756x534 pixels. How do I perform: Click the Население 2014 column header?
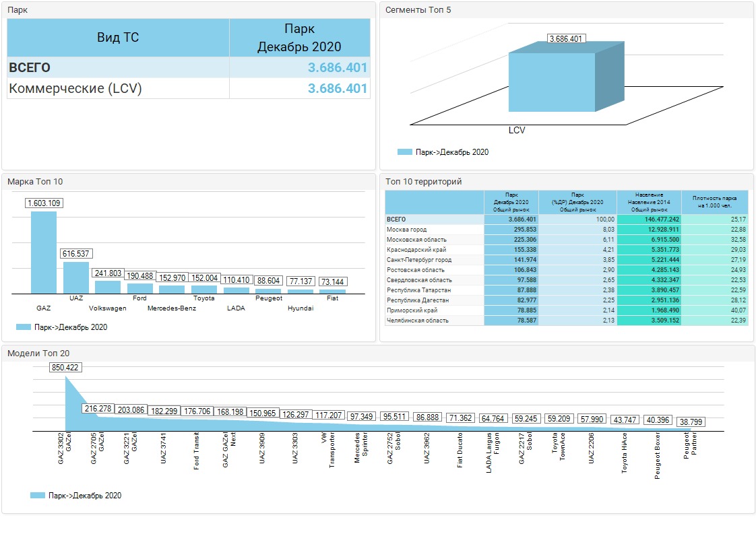(x=649, y=202)
